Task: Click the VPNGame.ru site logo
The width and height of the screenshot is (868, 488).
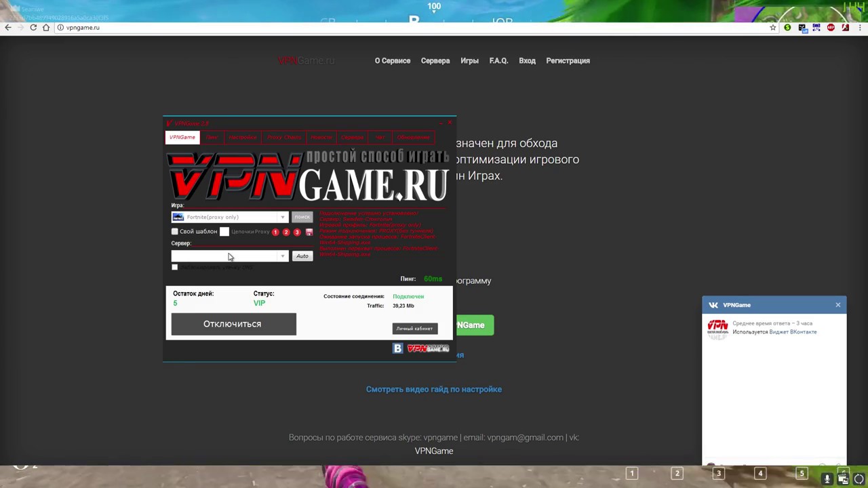Action: tap(307, 61)
